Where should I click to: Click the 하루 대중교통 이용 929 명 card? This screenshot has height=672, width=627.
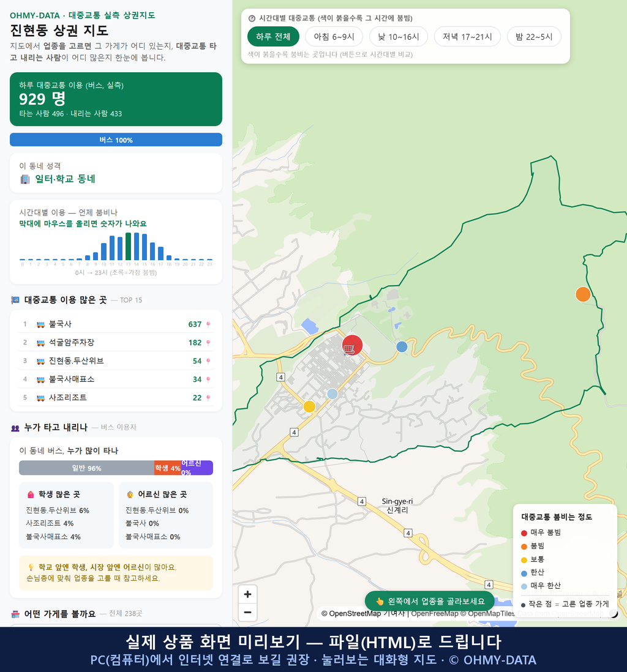[116, 99]
